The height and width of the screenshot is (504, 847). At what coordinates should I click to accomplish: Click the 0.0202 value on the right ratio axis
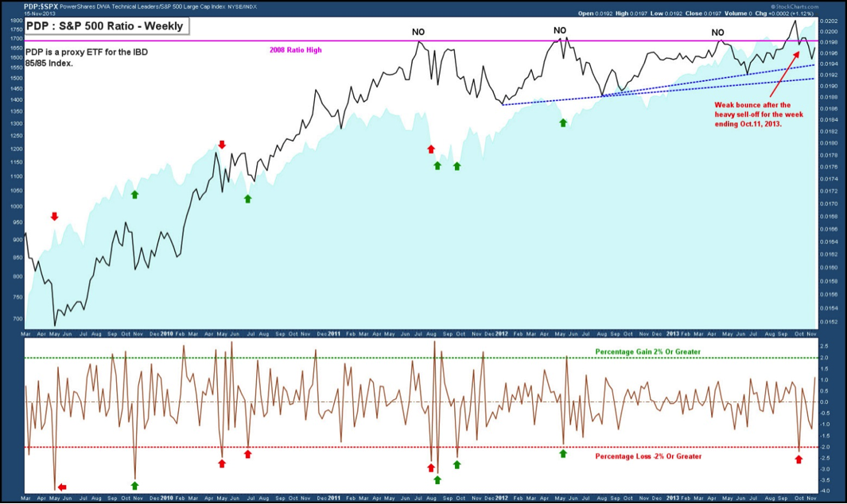(830, 21)
